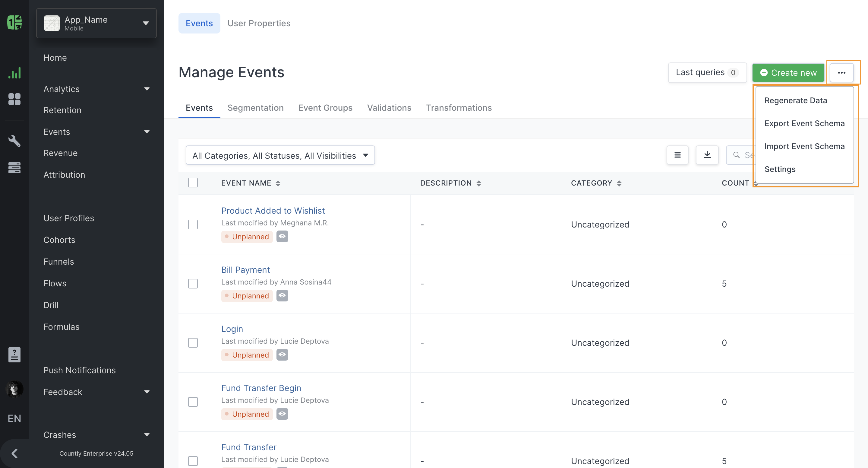This screenshot has width=868, height=468.
Task: Open the help center sidebar icon
Action: pyautogui.click(x=14, y=355)
